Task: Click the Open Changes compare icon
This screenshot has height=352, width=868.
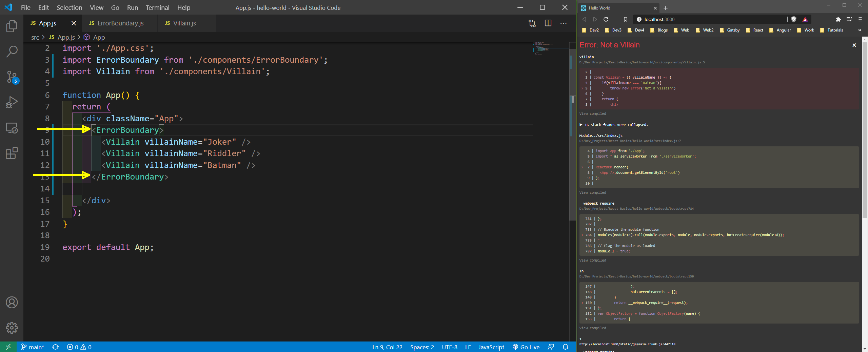Action: 532,23
